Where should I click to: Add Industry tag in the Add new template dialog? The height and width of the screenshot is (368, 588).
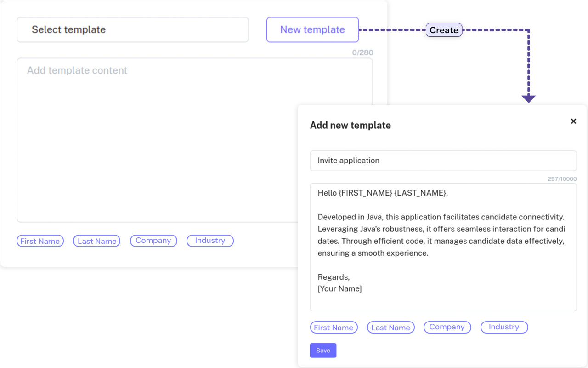click(504, 327)
